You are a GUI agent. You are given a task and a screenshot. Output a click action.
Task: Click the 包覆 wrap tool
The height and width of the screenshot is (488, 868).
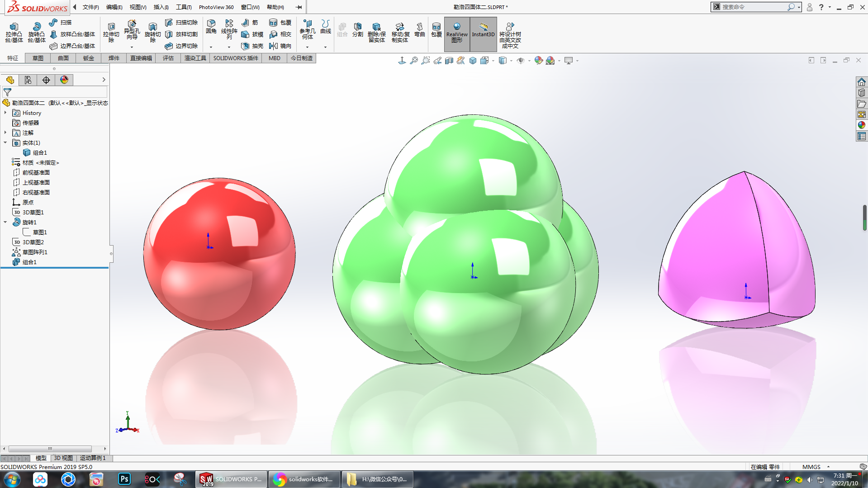280,22
